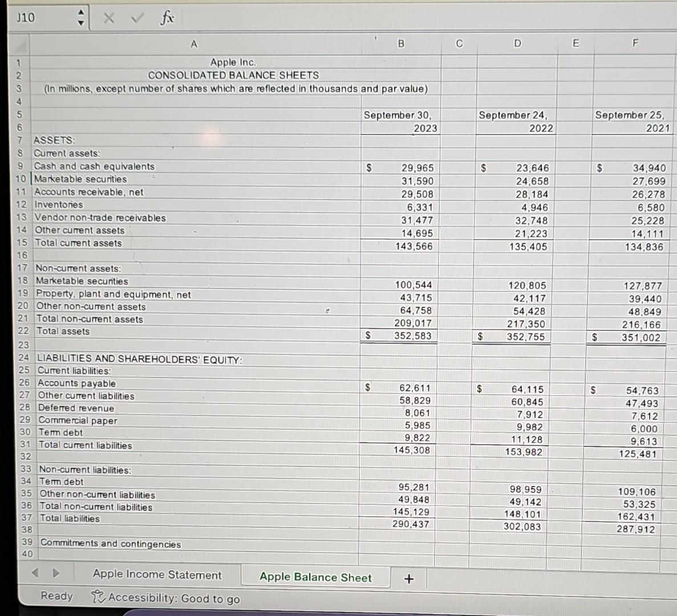Click the 287,912 total liabilities value
Viewport: 677px width, 616px height.
[635, 529]
